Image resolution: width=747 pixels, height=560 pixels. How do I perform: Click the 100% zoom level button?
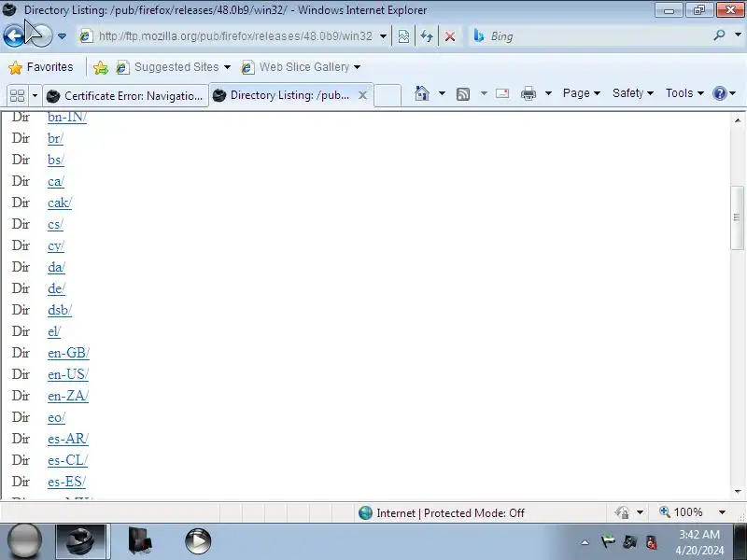681,512
